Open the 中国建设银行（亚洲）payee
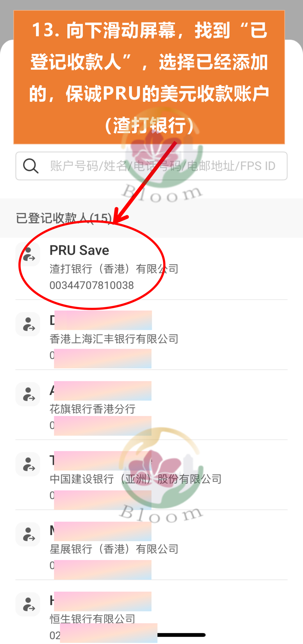The height and width of the screenshot is (644, 303). 151,479
